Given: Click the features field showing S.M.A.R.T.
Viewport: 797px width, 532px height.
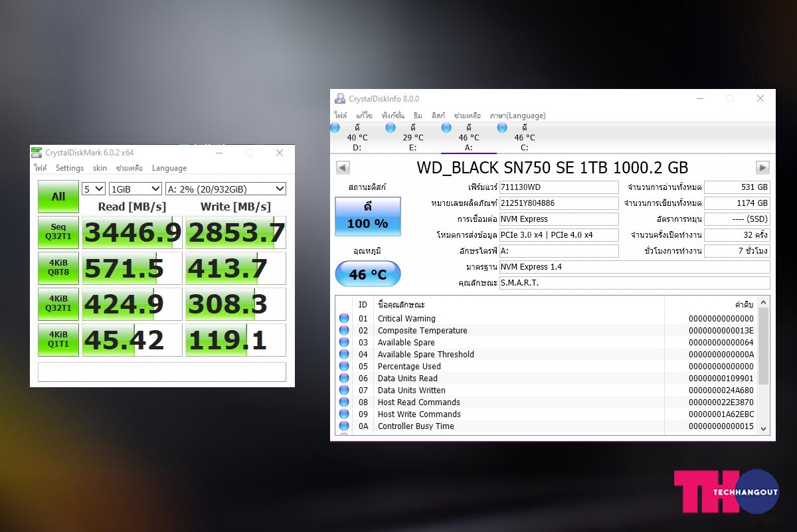Looking at the screenshot, I should pyautogui.click(x=635, y=283).
